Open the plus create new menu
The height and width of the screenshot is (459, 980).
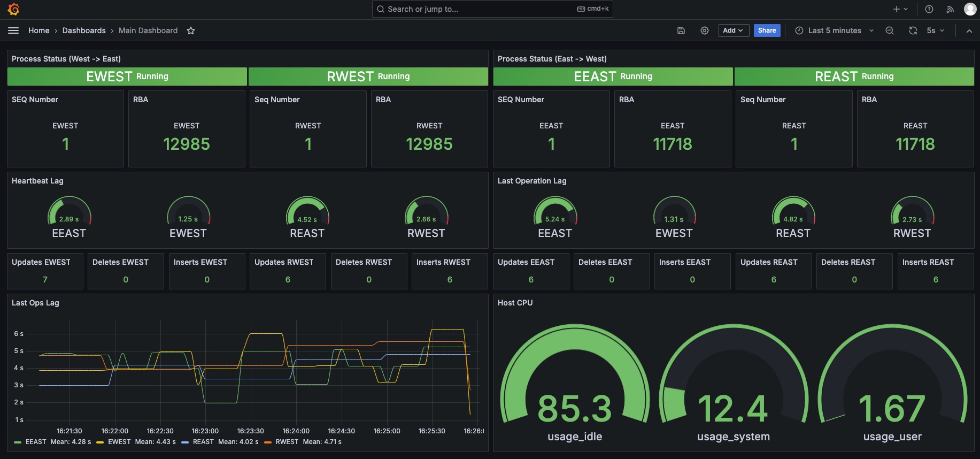(900, 9)
